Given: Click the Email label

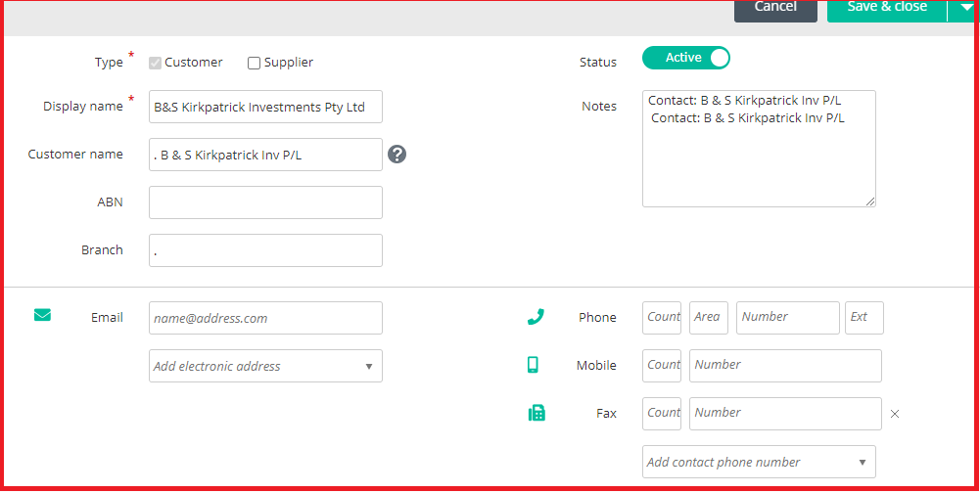Looking at the screenshot, I should pyautogui.click(x=107, y=318).
